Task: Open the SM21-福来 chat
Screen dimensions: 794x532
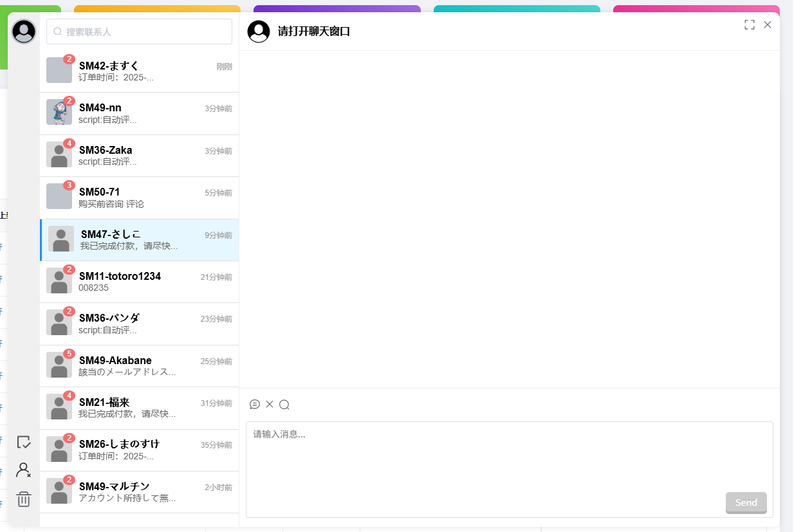Action: pos(139,408)
